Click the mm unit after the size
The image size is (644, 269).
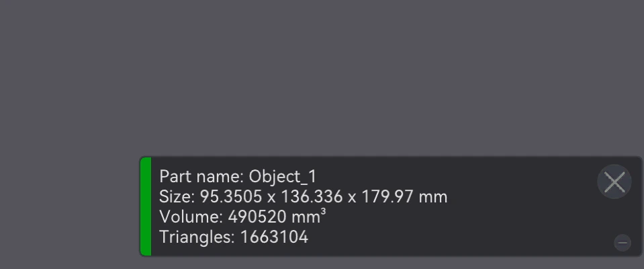click(433, 197)
